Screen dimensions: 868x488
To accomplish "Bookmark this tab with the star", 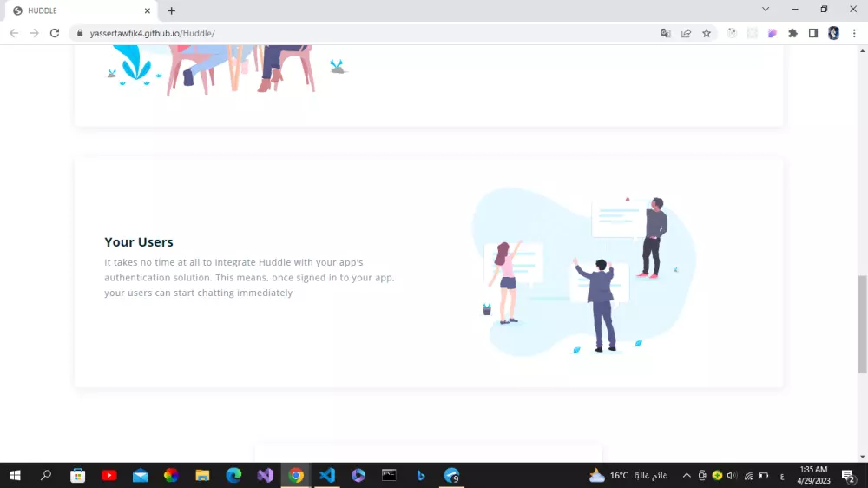I will click(x=707, y=33).
